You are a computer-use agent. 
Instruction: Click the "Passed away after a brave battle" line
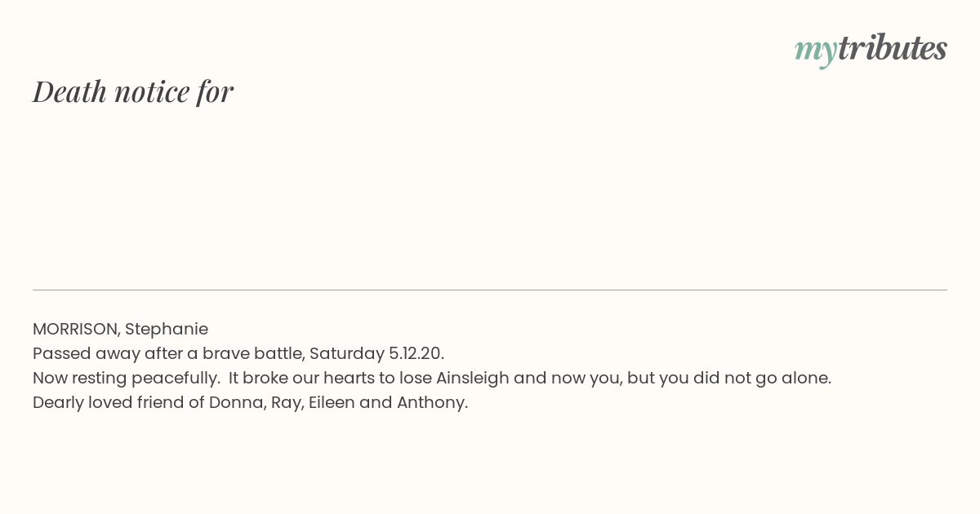click(x=238, y=353)
